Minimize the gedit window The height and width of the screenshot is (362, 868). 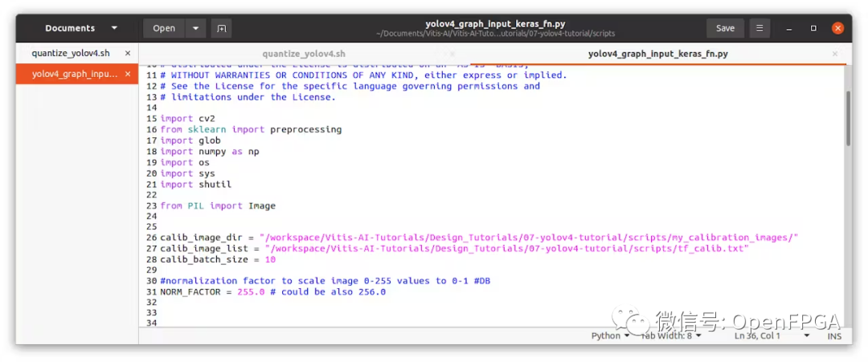[788, 28]
